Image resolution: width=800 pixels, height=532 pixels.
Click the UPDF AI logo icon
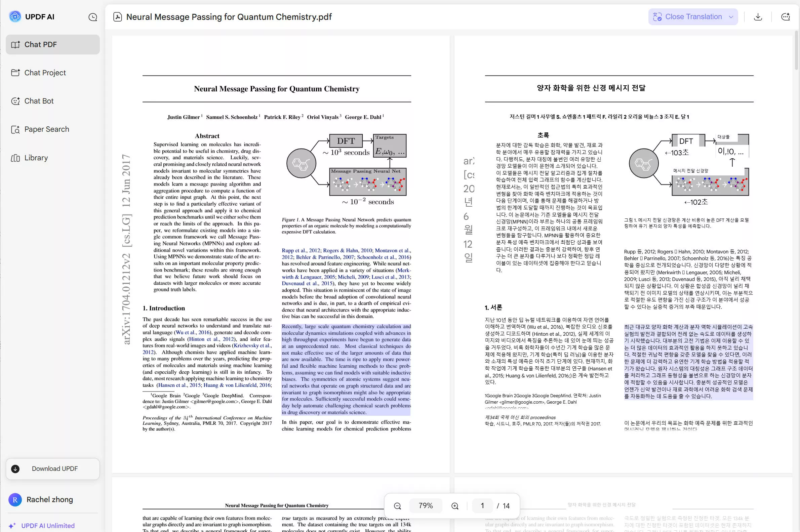tap(15, 16)
